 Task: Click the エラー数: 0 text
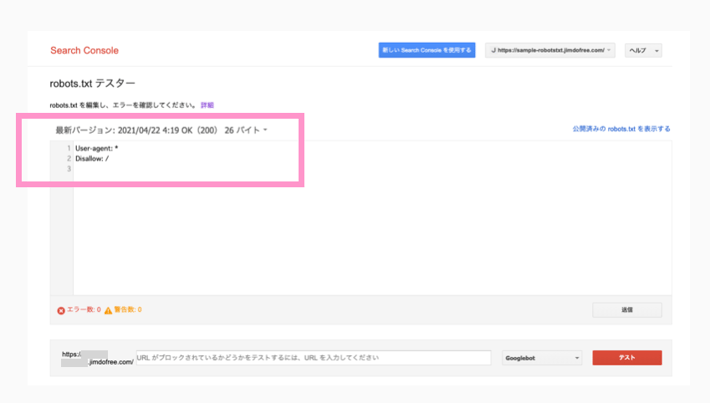tap(84, 310)
